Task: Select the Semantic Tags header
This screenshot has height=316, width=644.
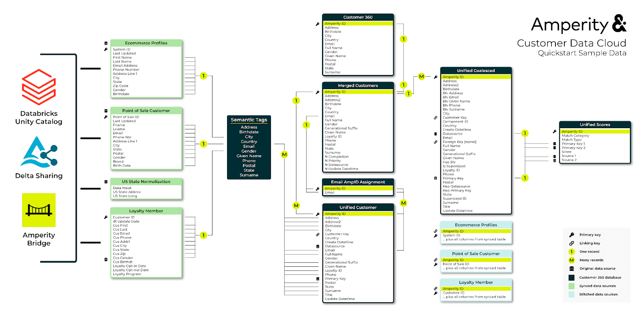Action: click(x=249, y=120)
